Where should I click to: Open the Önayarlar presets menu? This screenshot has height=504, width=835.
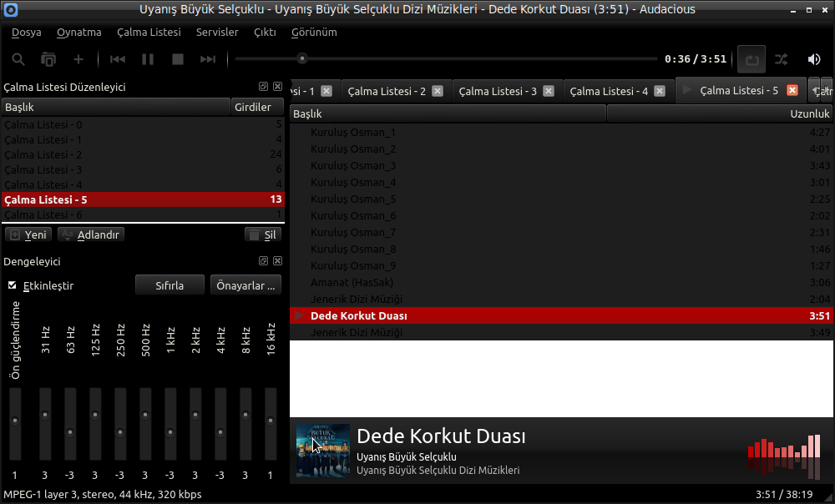point(245,285)
